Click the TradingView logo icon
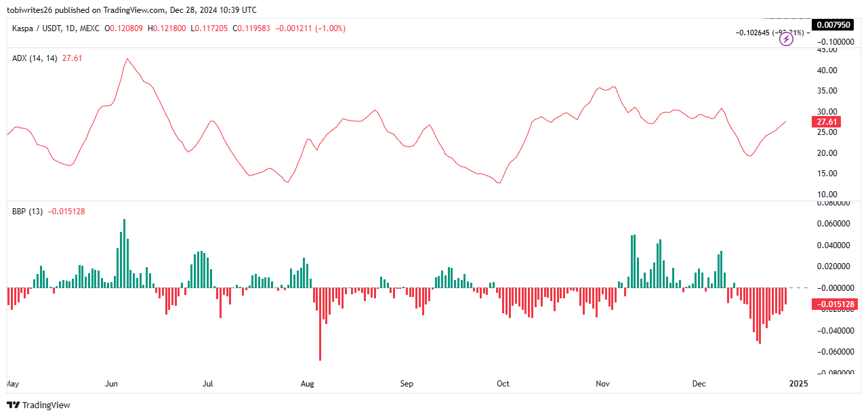This screenshot has height=417, width=868. tap(14, 405)
